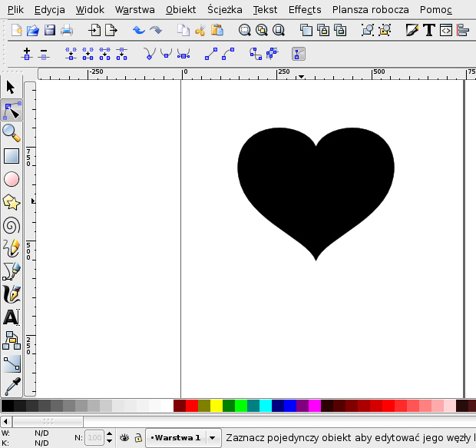Expand the layer dropdown arrow
This screenshot has height=448, width=476.
tap(213, 437)
